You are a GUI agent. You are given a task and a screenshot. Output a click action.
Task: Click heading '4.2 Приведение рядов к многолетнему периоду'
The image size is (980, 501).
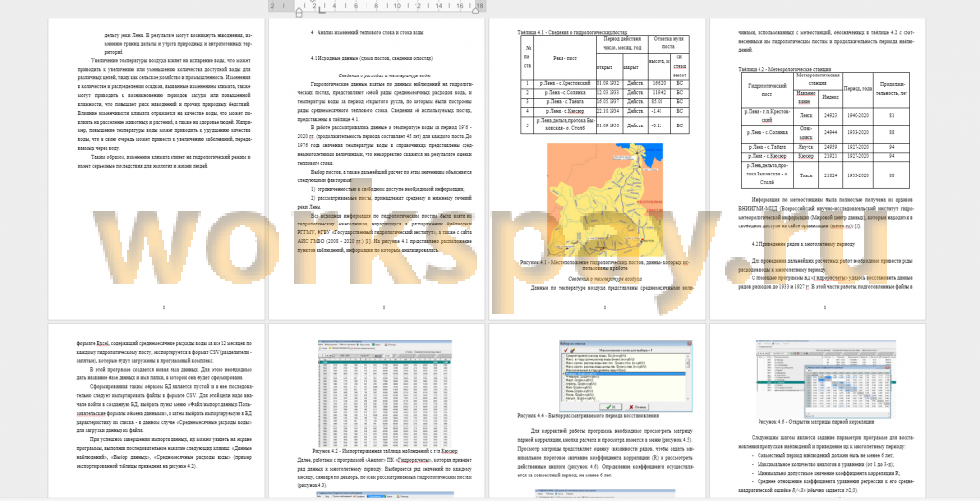[x=804, y=244]
